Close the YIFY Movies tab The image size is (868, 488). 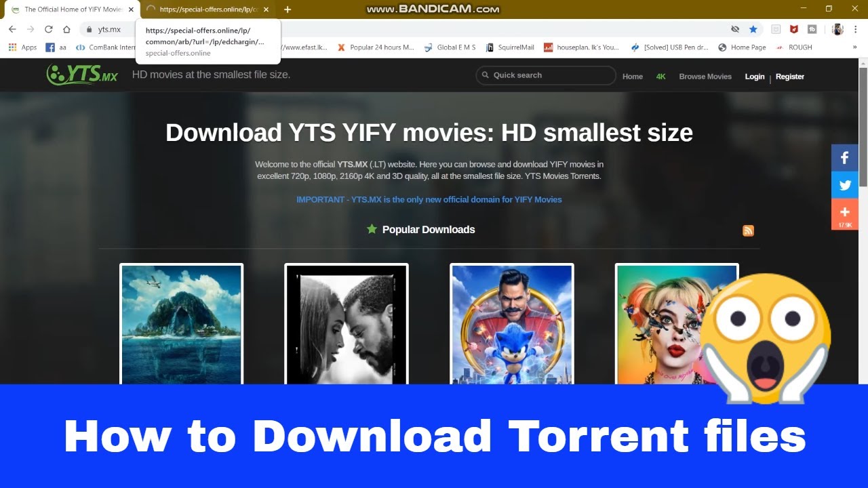(x=131, y=9)
